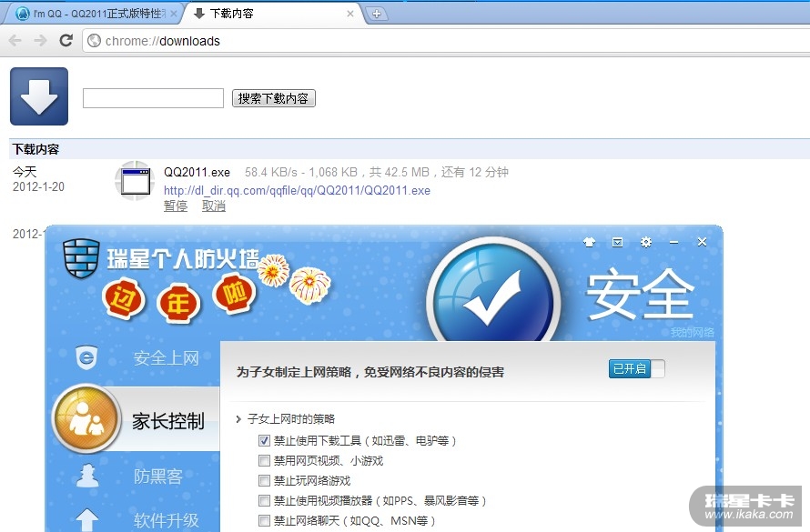Viewport: 810px width, 532px height.
Task: Select the 下载内容 tab
Action: pyautogui.click(x=274, y=14)
